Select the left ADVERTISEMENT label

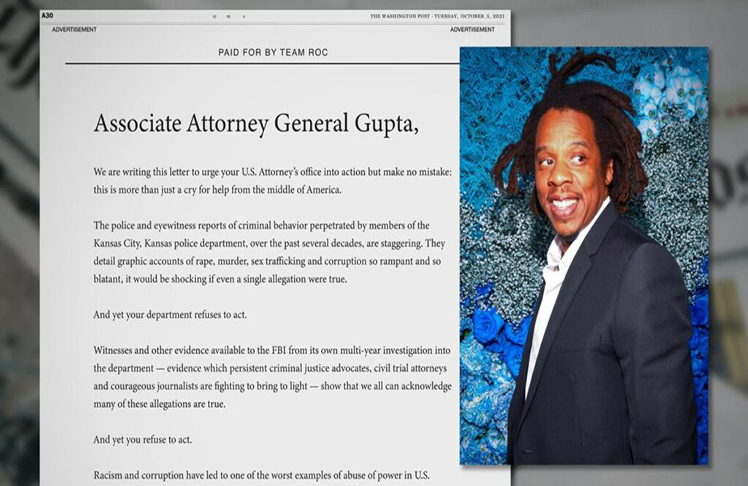tap(75, 30)
